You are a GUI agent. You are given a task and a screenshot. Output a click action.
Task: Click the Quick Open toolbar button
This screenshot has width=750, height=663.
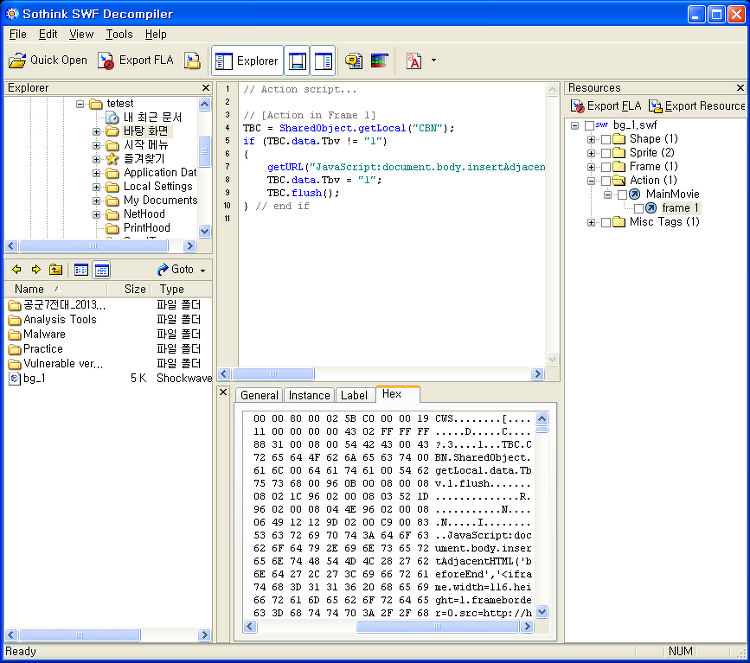coord(48,60)
